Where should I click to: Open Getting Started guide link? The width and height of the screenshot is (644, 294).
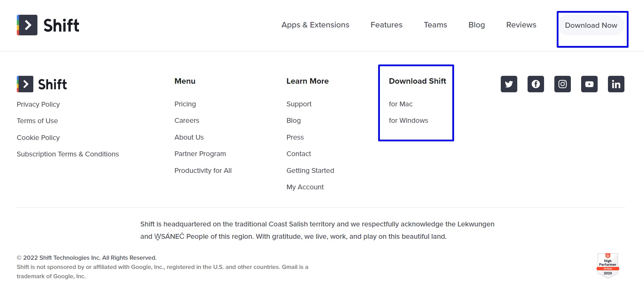point(310,170)
